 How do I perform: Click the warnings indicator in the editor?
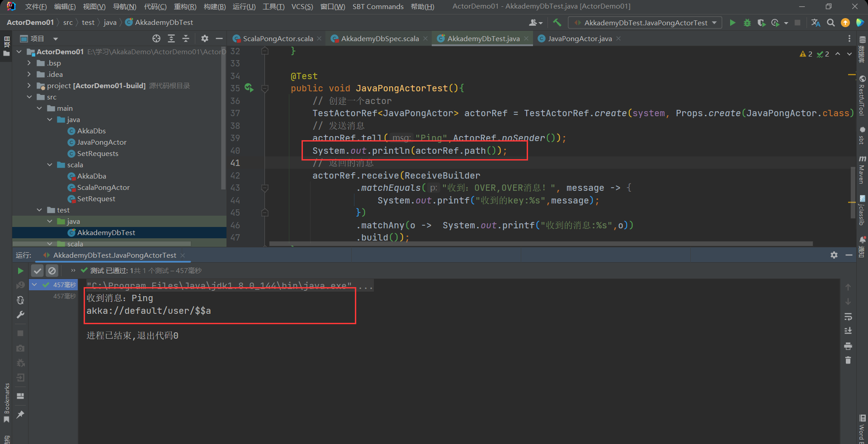pos(806,54)
